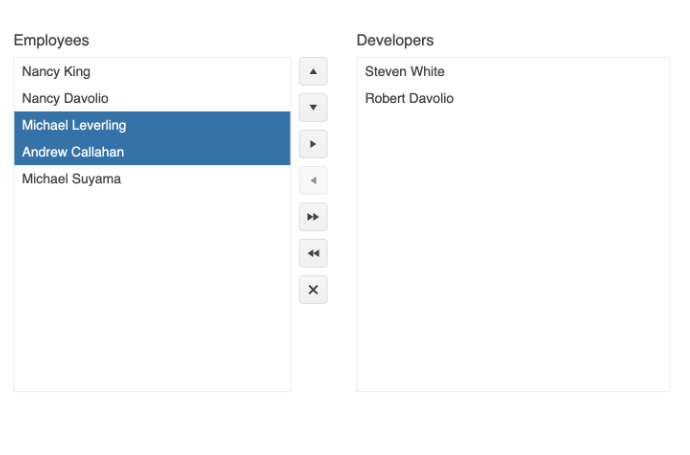Click the greyed-out transfer left arrow
Image resolution: width=690 pixels, height=455 pixels.
[x=313, y=180]
